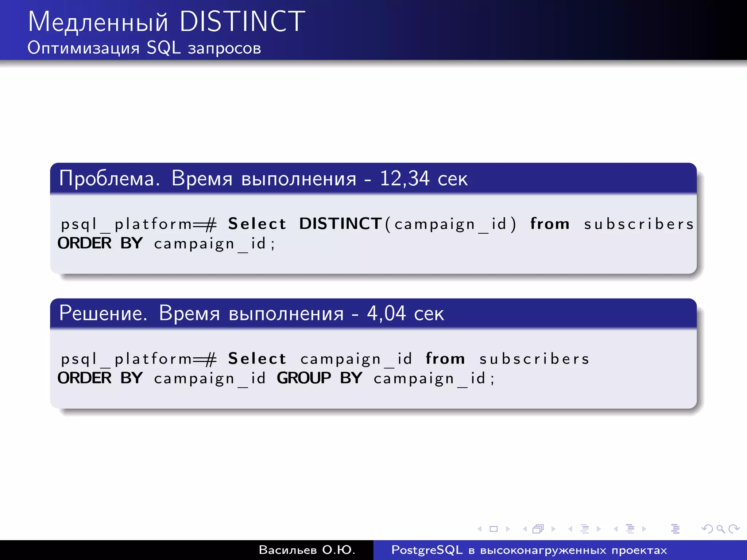
Task: Click the subsection navigation icon
Action: coord(584,529)
